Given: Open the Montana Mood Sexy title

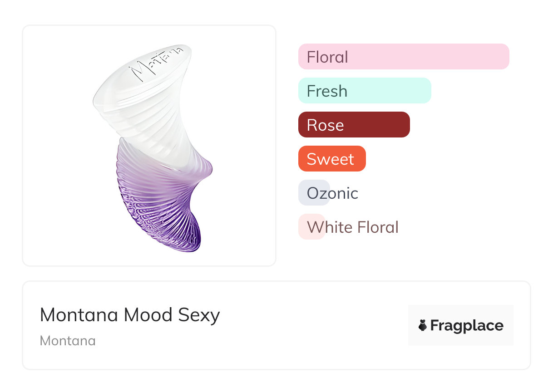Looking at the screenshot, I should click(x=130, y=314).
